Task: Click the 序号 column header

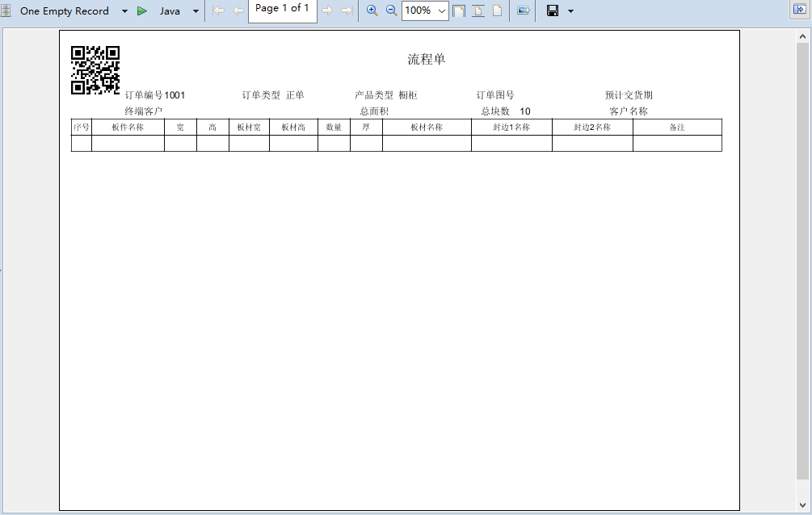Action: tap(82, 128)
